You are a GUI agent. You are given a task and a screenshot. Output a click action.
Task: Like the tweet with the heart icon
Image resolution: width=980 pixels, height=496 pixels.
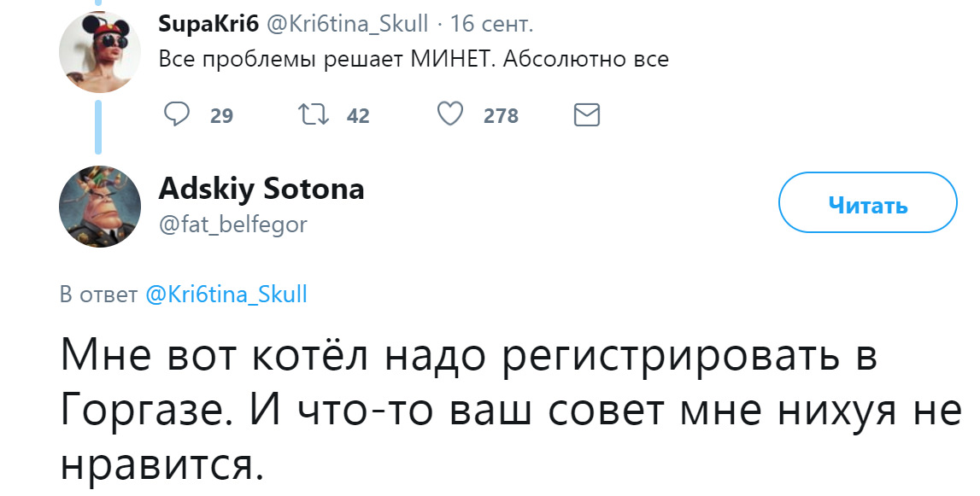pos(450,115)
